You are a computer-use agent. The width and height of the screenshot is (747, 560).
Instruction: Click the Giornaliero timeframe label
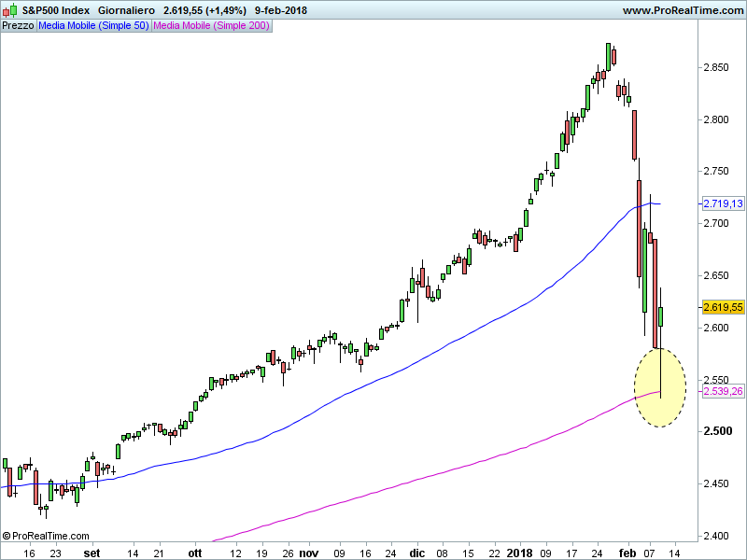(x=126, y=10)
